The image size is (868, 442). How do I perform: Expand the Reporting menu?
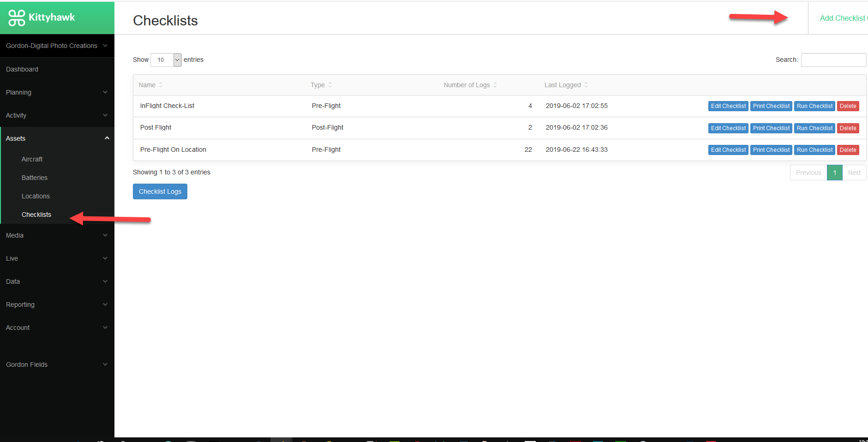tap(57, 305)
